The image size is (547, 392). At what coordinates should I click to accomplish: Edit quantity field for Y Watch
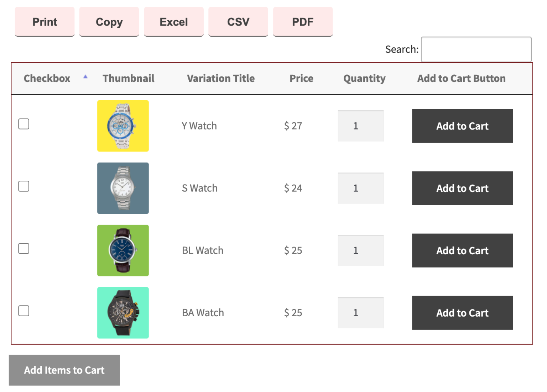[x=361, y=126]
